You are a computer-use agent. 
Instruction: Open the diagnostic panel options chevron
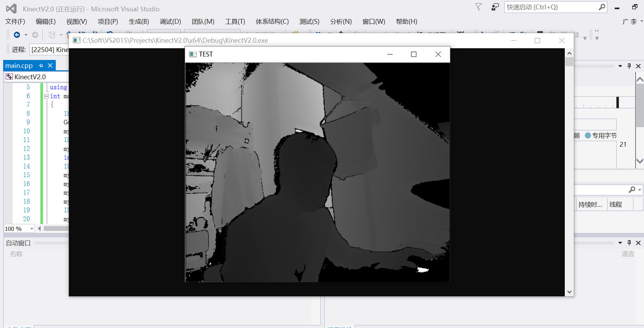tap(619, 65)
